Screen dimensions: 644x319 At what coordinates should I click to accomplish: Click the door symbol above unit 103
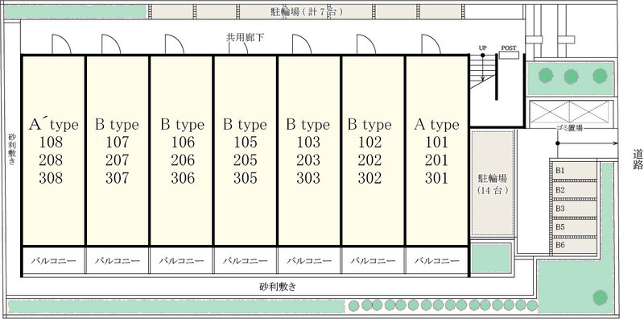pos(302,44)
